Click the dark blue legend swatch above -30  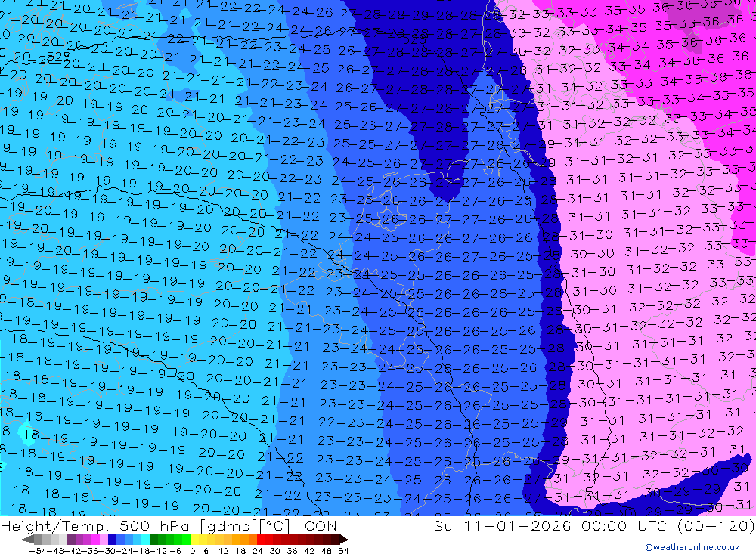pos(112,540)
